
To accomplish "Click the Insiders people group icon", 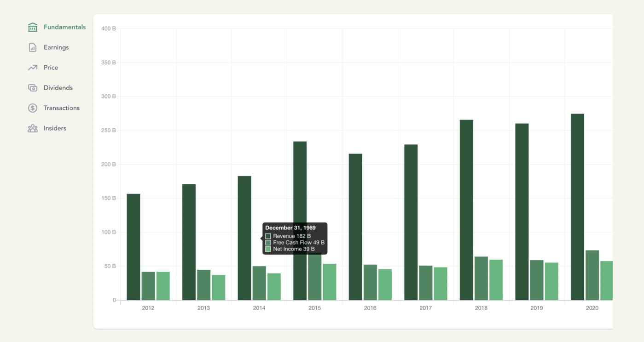I will click(33, 128).
